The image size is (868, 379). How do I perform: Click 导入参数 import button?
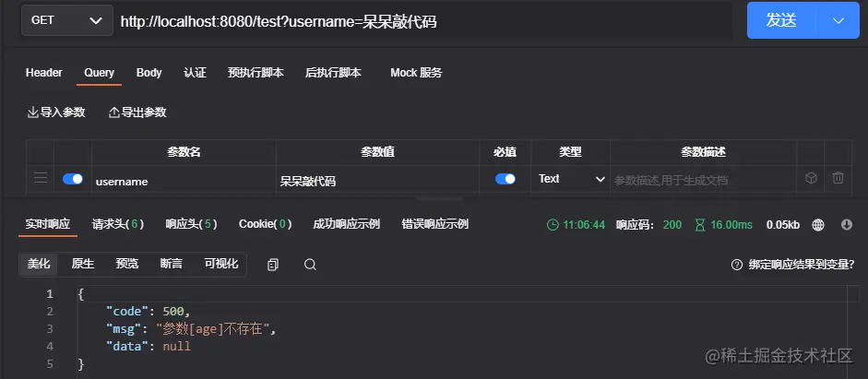[x=56, y=113]
